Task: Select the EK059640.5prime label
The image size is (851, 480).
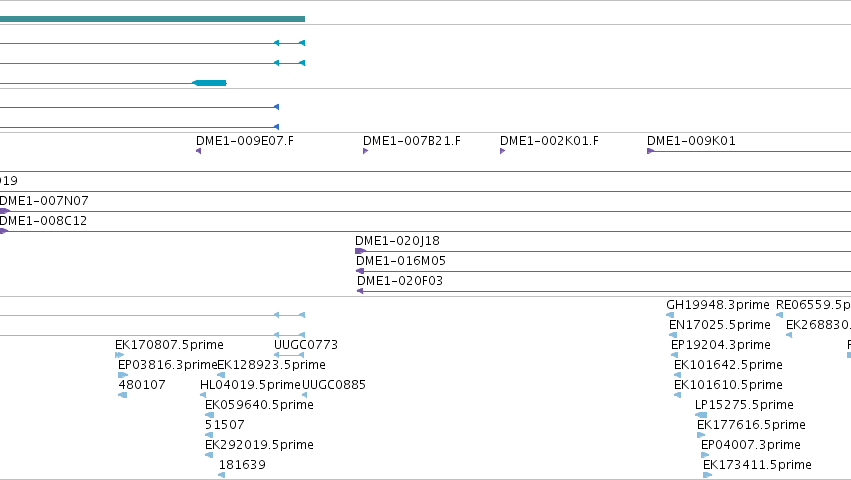Action: pos(259,405)
